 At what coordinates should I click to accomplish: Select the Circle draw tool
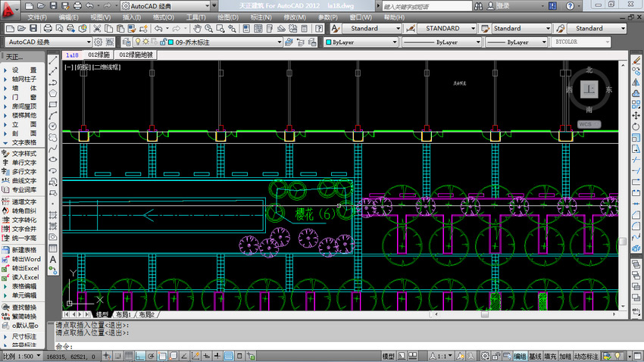point(53,126)
